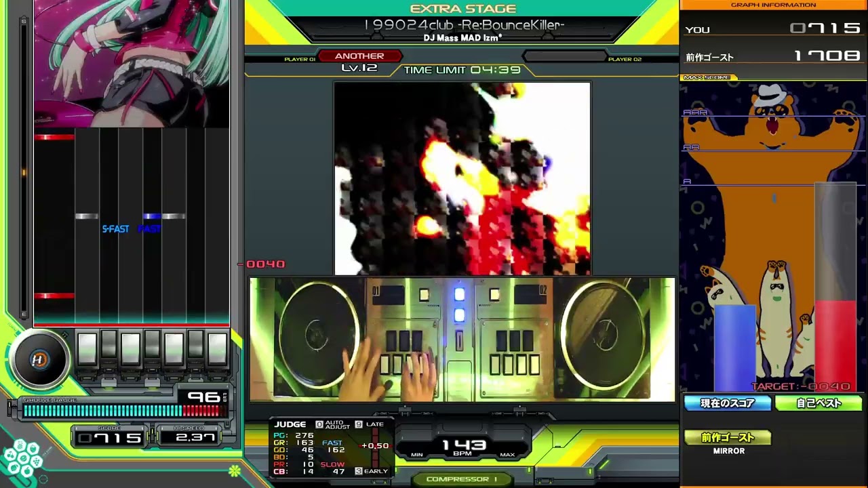868x488 pixels.
Task: Click the ANOTHER difficulty label
Action: (x=359, y=56)
